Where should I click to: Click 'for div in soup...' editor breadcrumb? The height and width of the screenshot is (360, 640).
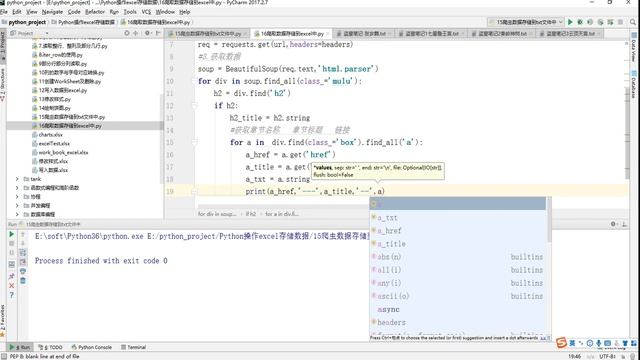(217, 214)
